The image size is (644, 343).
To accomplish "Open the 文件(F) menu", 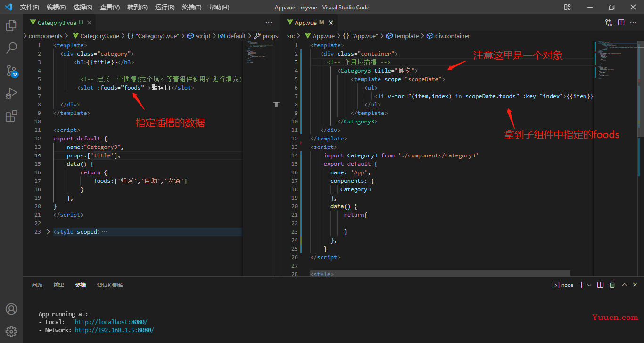I will pos(30,7).
